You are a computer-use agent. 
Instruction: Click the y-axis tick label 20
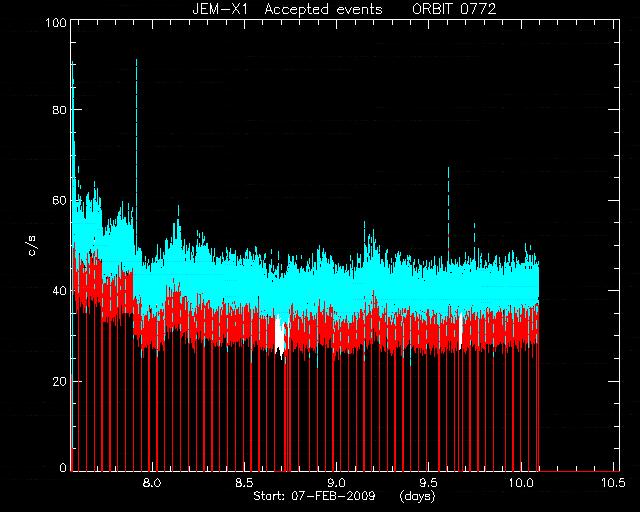click(x=60, y=381)
